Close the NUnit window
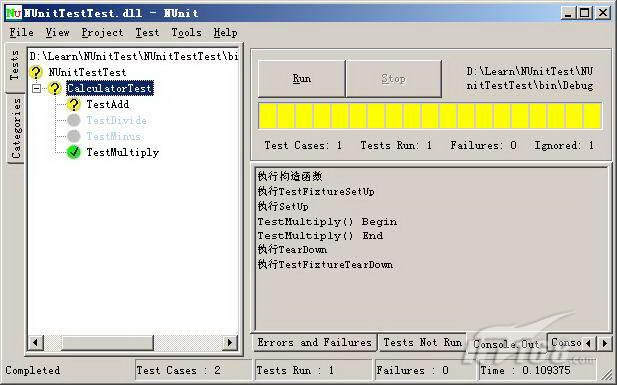 (603, 13)
